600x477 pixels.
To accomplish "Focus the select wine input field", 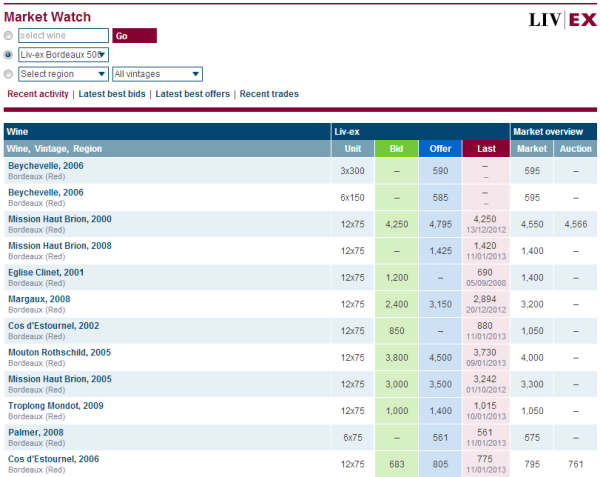I will click(64, 36).
